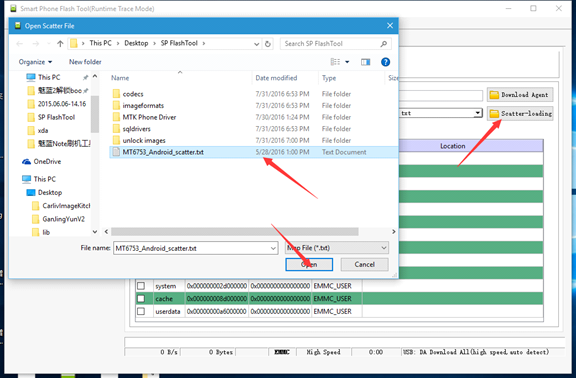Open the imageformats folder
This screenshot has width=576, height=378.
(x=143, y=106)
